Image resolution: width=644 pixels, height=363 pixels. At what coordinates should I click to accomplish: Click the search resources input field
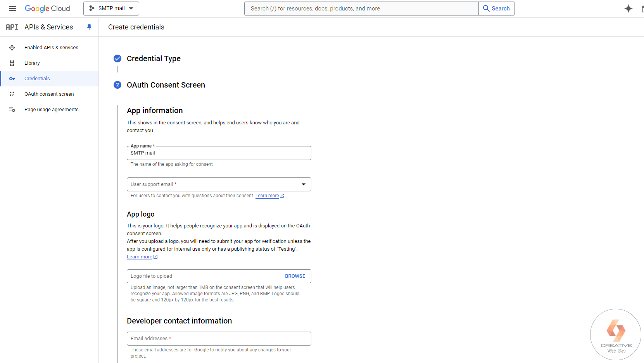point(361,9)
